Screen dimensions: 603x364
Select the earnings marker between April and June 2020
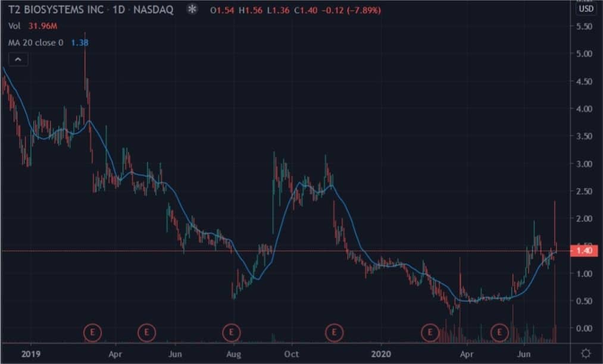499,332
